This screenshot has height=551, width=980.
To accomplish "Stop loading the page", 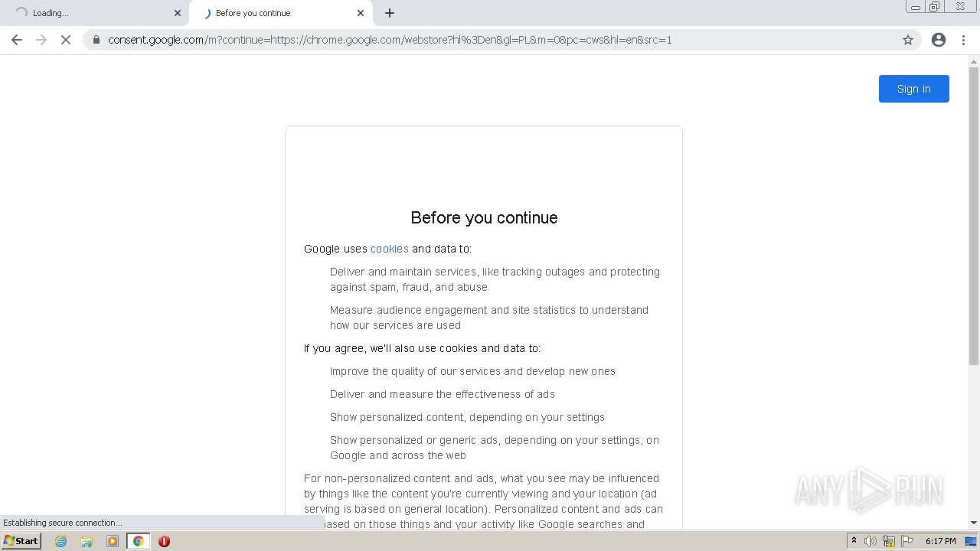I will 66,40.
